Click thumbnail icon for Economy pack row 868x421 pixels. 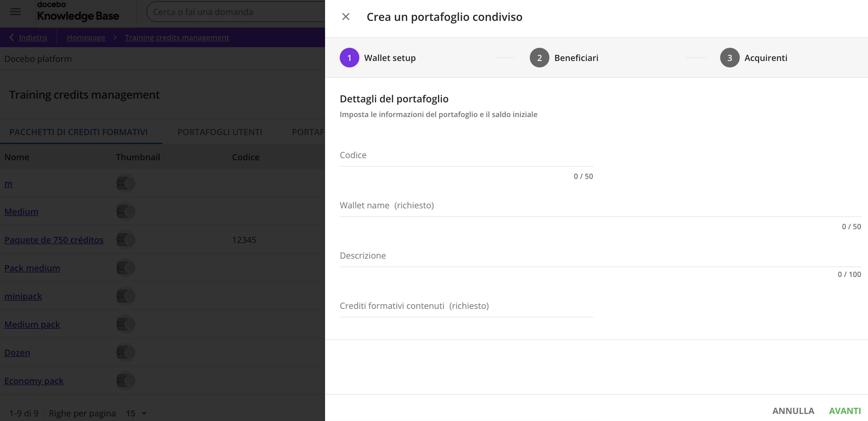126,381
